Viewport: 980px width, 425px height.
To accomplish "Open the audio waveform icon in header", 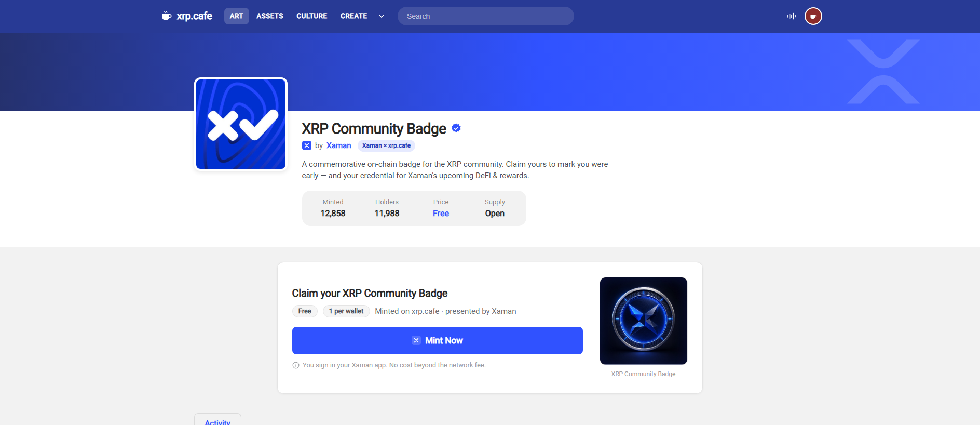I will pos(791,16).
